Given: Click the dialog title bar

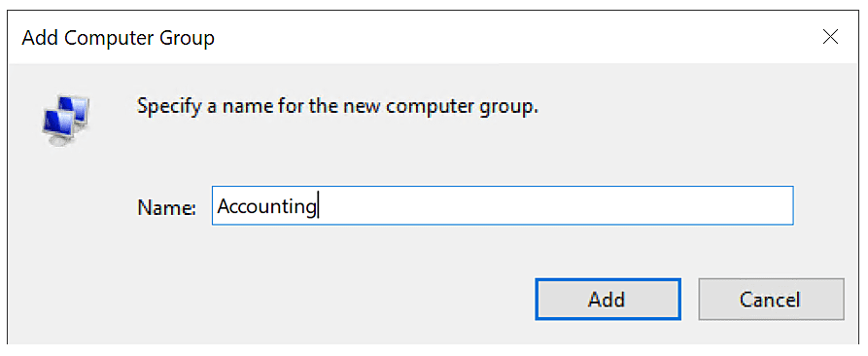Looking at the screenshot, I should coord(434,38).
